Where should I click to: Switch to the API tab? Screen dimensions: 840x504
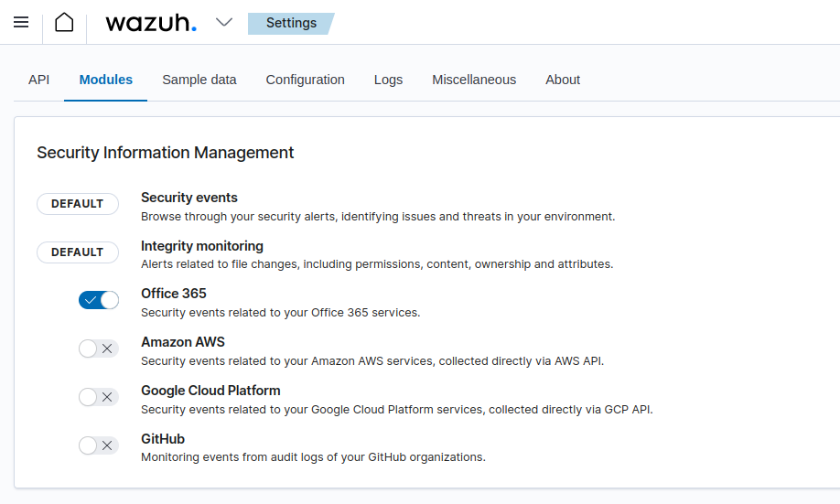[x=38, y=80]
